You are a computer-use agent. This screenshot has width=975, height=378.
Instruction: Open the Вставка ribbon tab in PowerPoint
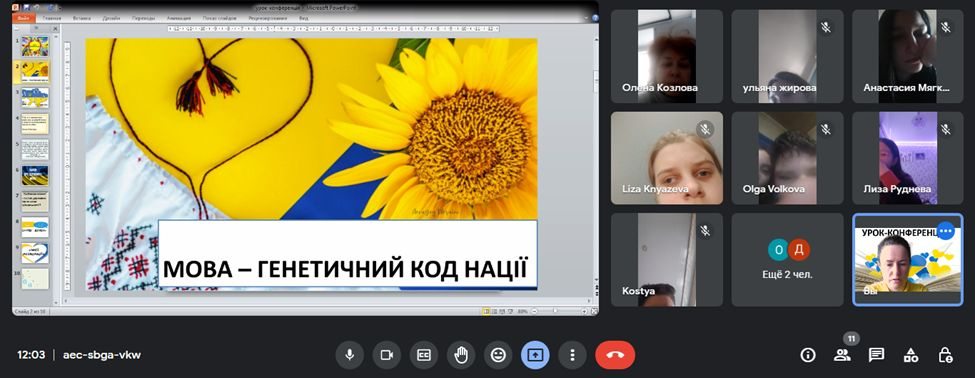(81, 19)
